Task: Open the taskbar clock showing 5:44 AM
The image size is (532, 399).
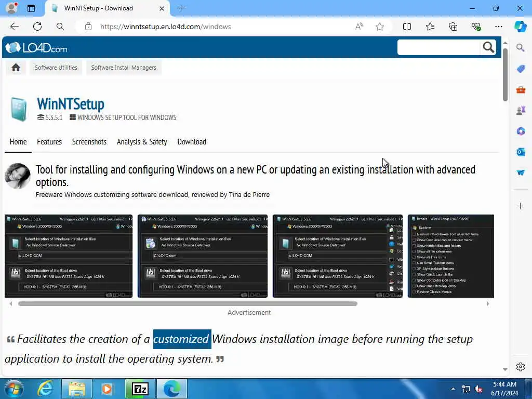Action: click(x=504, y=389)
